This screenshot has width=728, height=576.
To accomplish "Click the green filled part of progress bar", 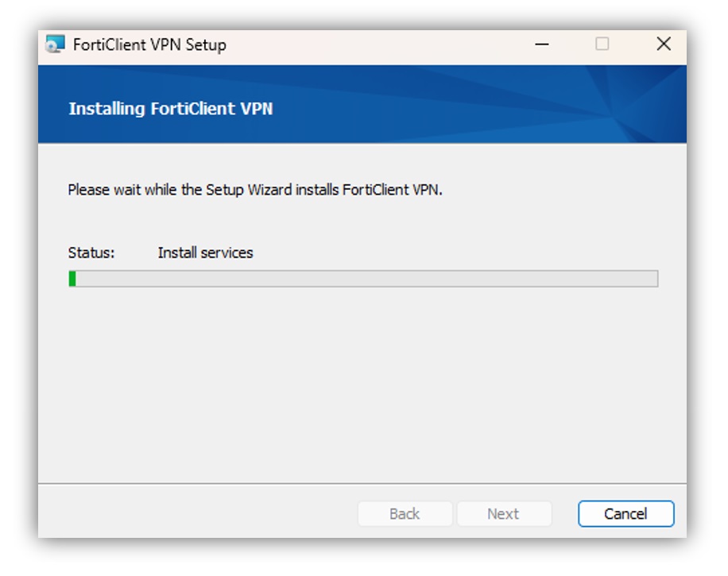I will click(72, 279).
